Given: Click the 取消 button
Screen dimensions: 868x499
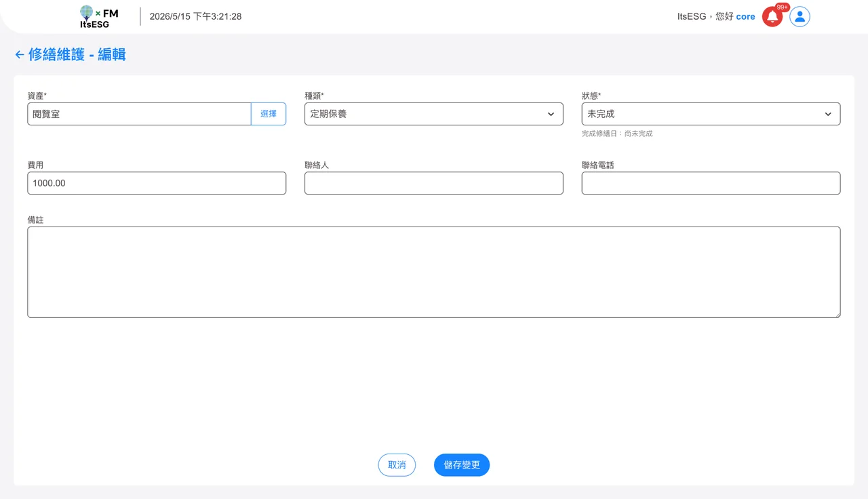Looking at the screenshot, I should [397, 465].
